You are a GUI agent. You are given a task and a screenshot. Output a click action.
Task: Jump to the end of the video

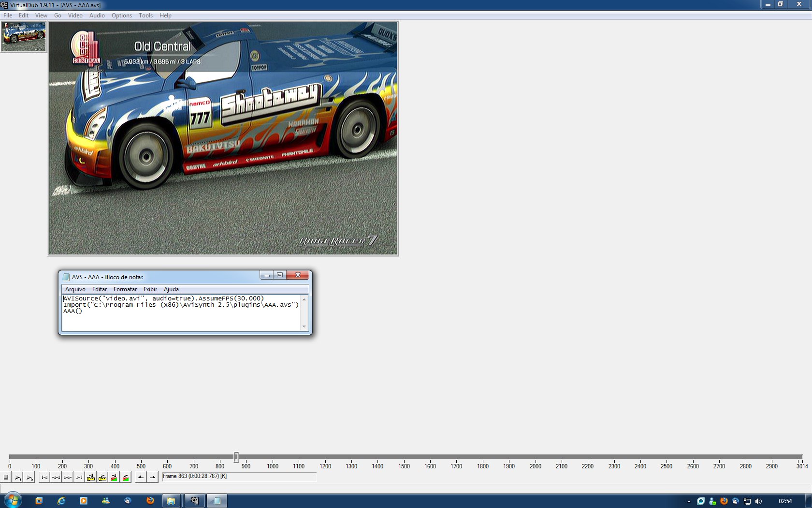pyautogui.click(x=79, y=478)
